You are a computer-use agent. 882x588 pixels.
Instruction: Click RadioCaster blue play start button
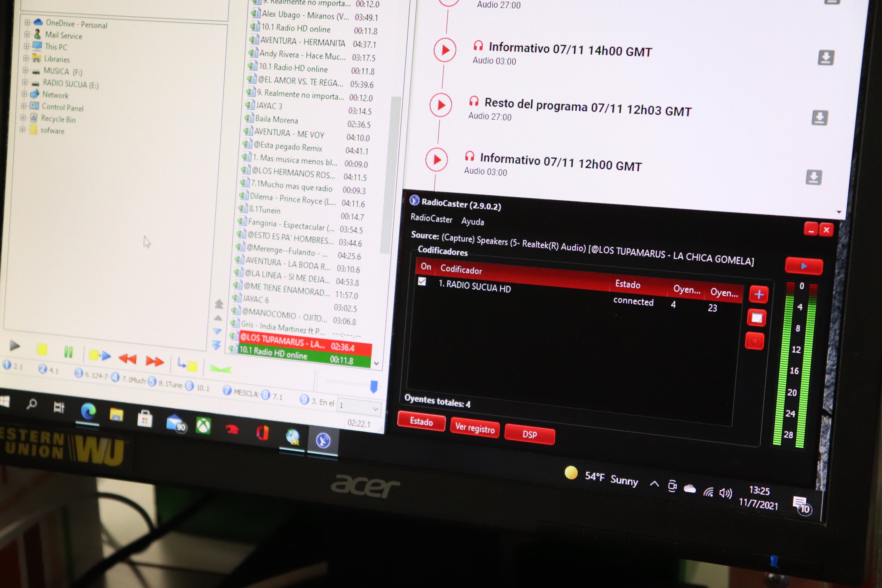[x=804, y=266]
